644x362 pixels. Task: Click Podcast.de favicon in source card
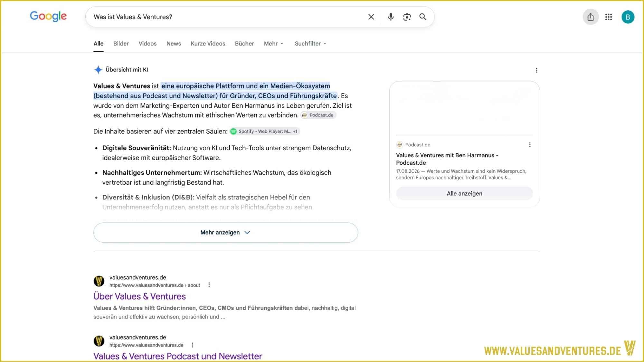(400, 145)
